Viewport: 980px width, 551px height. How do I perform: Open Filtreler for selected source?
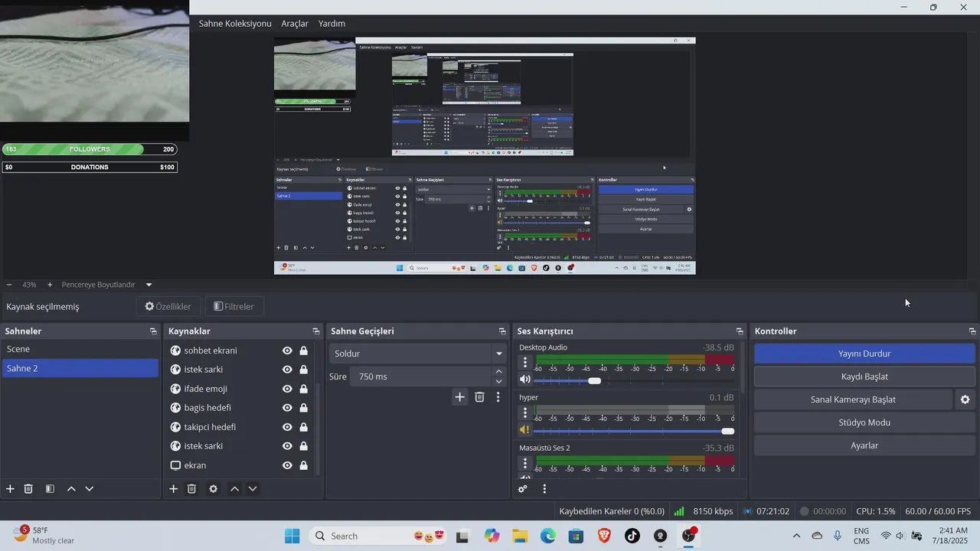pyautogui.click(x=234, y=306)
